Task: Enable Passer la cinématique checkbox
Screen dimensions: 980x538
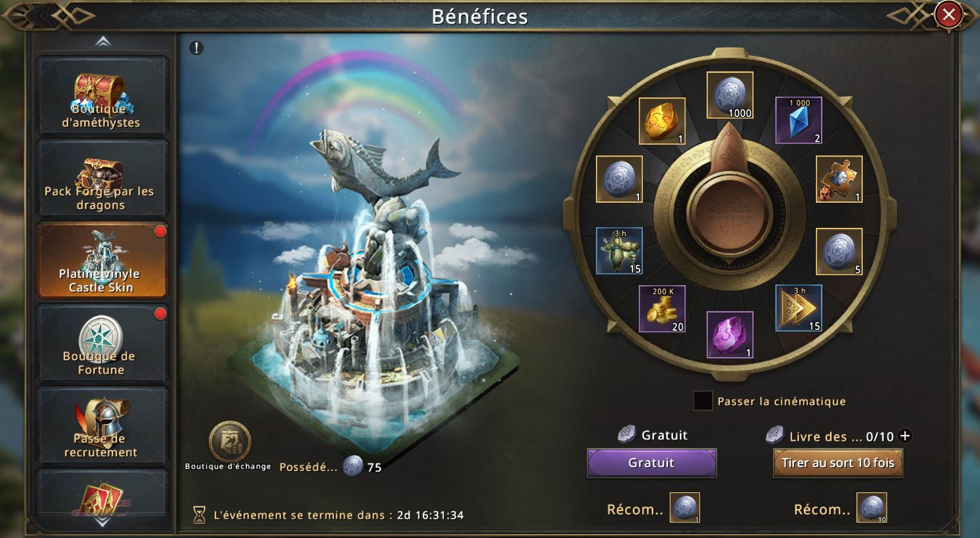Action: pyautogui.click(x=703, y=401)
